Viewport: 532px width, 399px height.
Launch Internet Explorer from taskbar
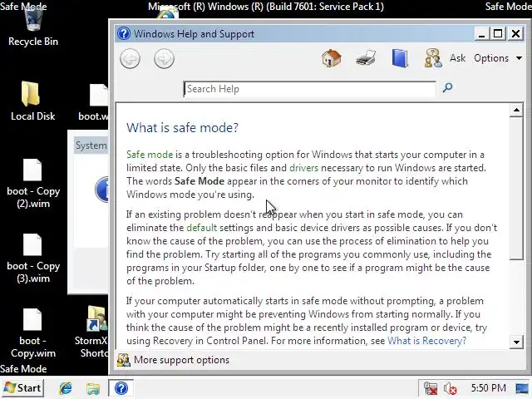tap(66, 388)
